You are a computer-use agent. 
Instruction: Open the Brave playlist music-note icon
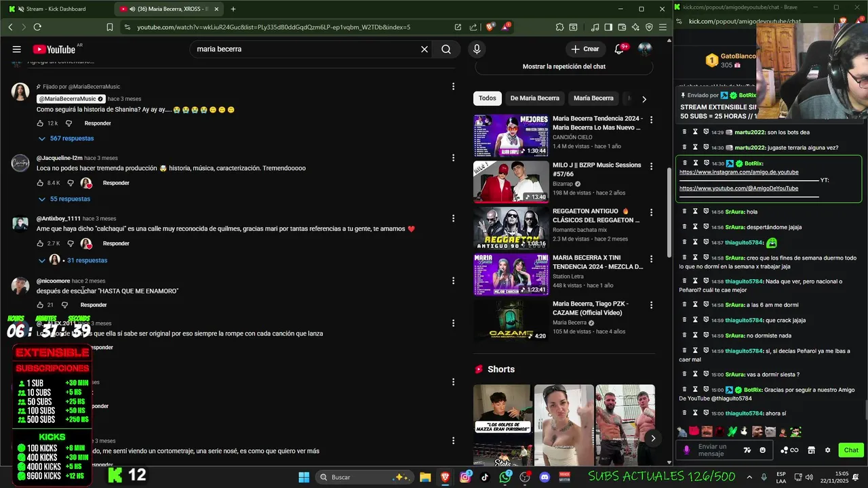coord(595,27)
